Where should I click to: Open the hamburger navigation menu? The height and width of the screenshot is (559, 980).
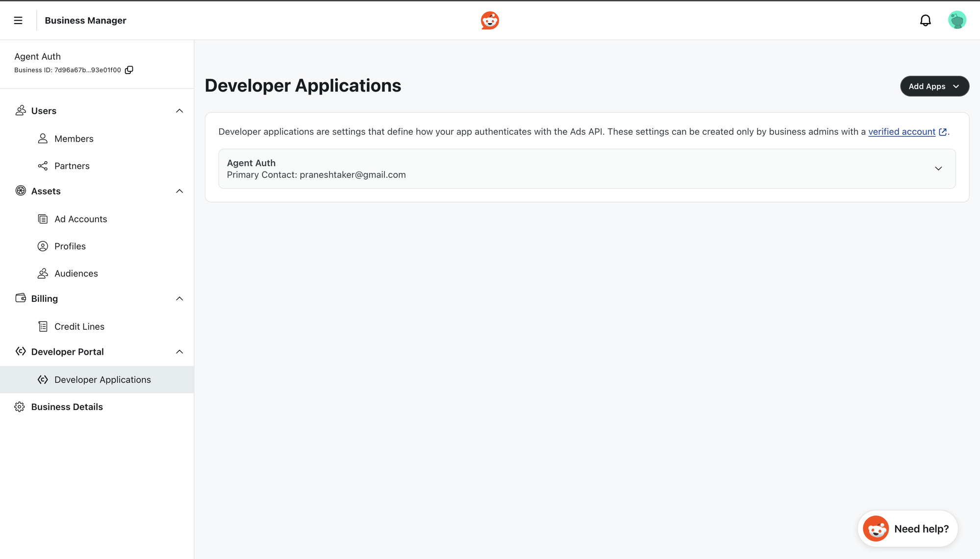(x=18, y=21)
